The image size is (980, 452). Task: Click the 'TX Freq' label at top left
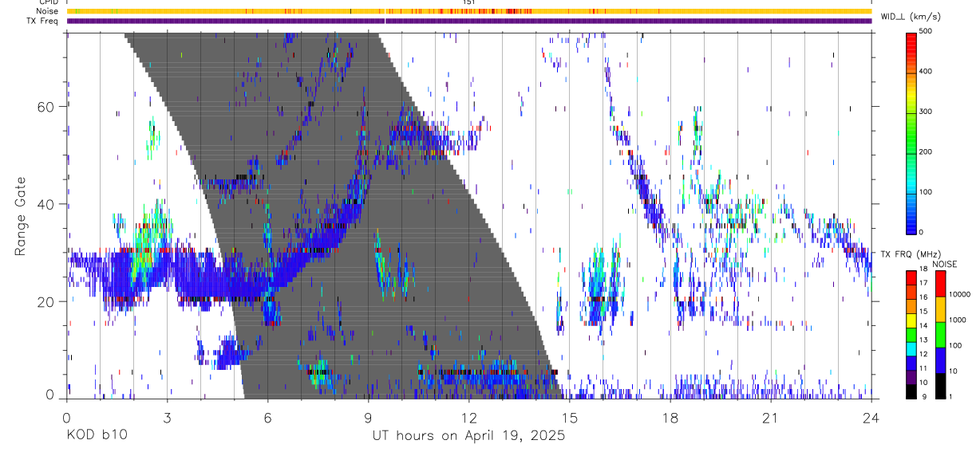[x=42, y=21]
